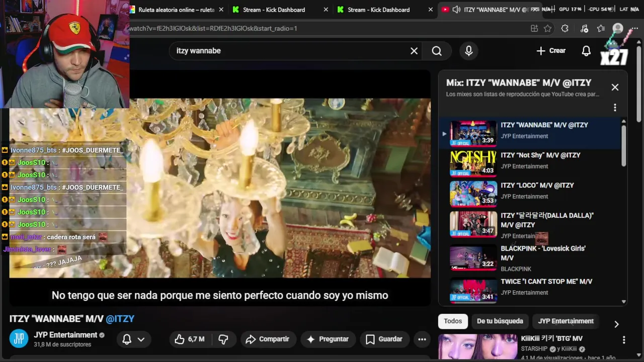Click the Compartir share button
This screenshot has height=362, width=644.
[x=267, y=339]
